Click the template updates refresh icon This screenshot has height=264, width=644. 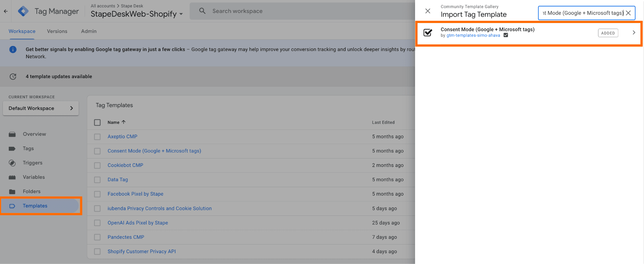(x=13, y=77)
